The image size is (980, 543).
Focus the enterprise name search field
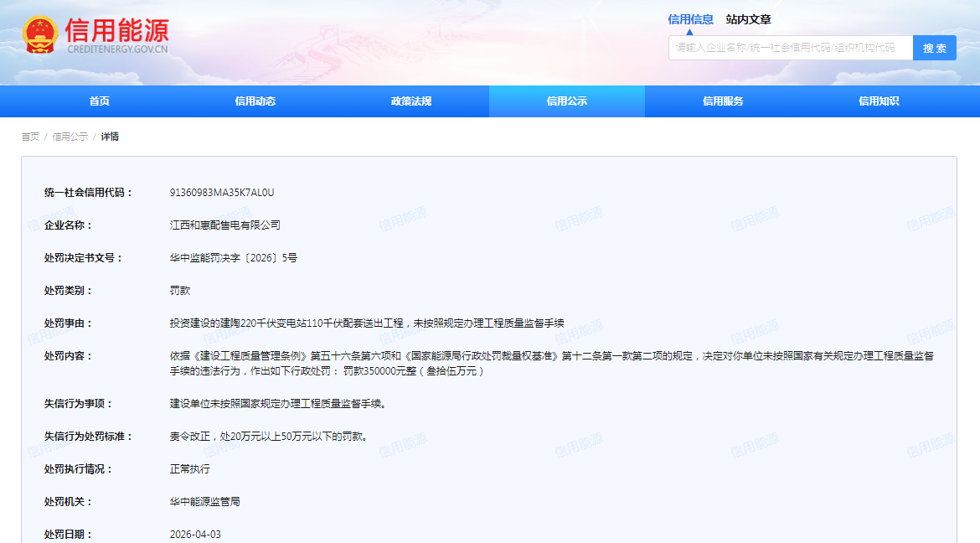coord(790,48)
